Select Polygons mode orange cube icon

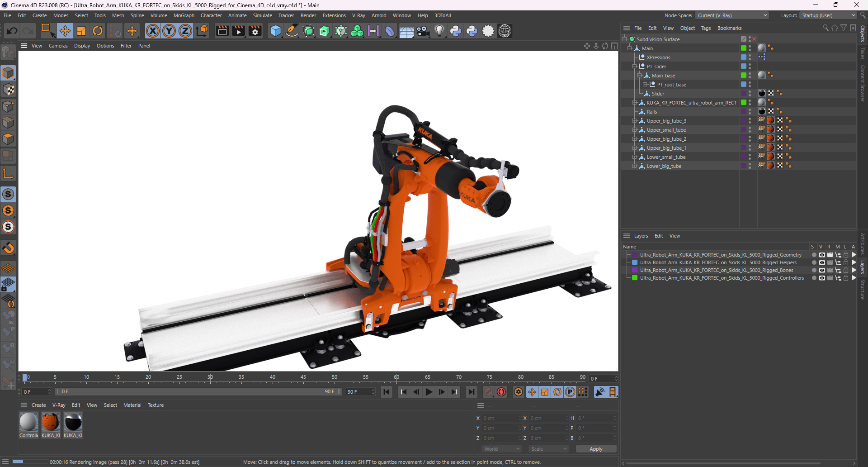tap(8, 139)
